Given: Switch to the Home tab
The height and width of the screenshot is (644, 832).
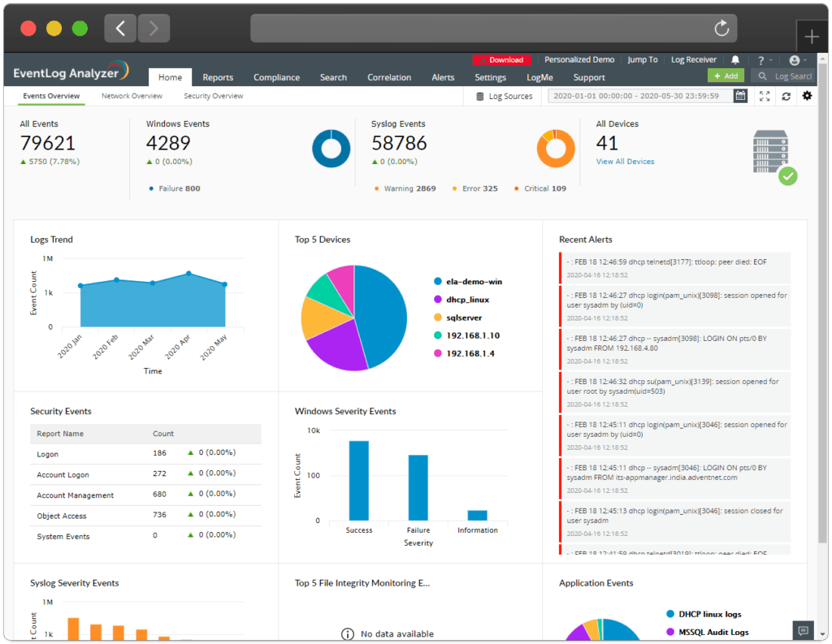Looking at the screenshot, I should coord(170,77).
